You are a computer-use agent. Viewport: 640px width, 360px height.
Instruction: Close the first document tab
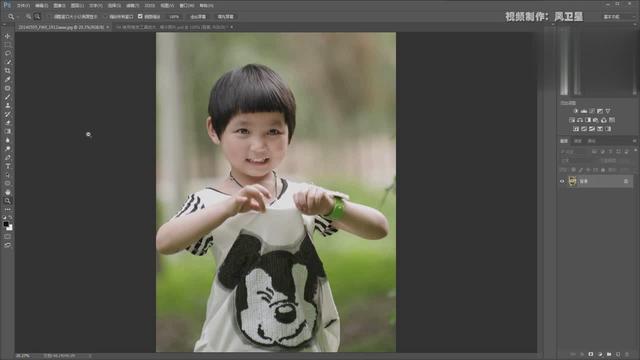click(x=108, y=27)
